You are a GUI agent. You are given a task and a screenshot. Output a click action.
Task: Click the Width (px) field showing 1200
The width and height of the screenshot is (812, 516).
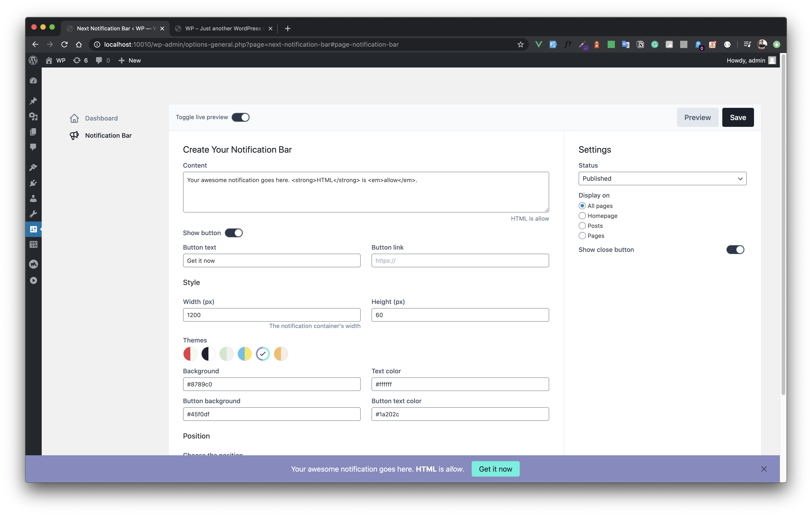point(271,315)
